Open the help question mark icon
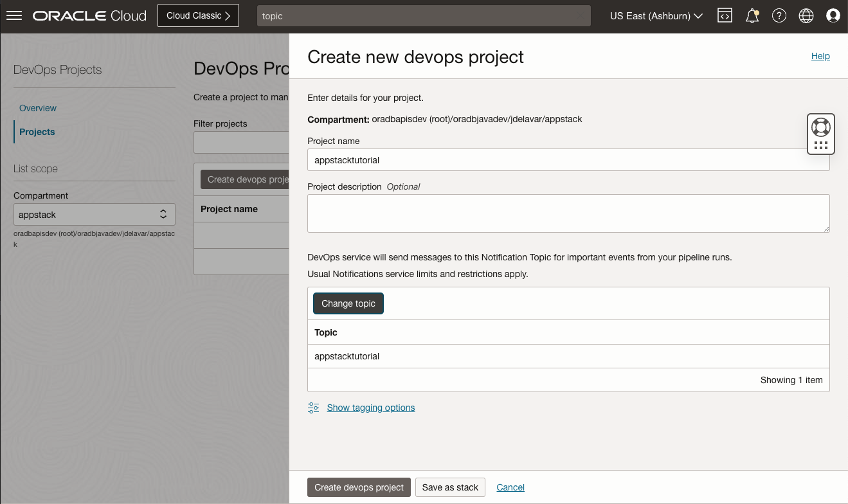Screen dimensions: 848x504 779,15
